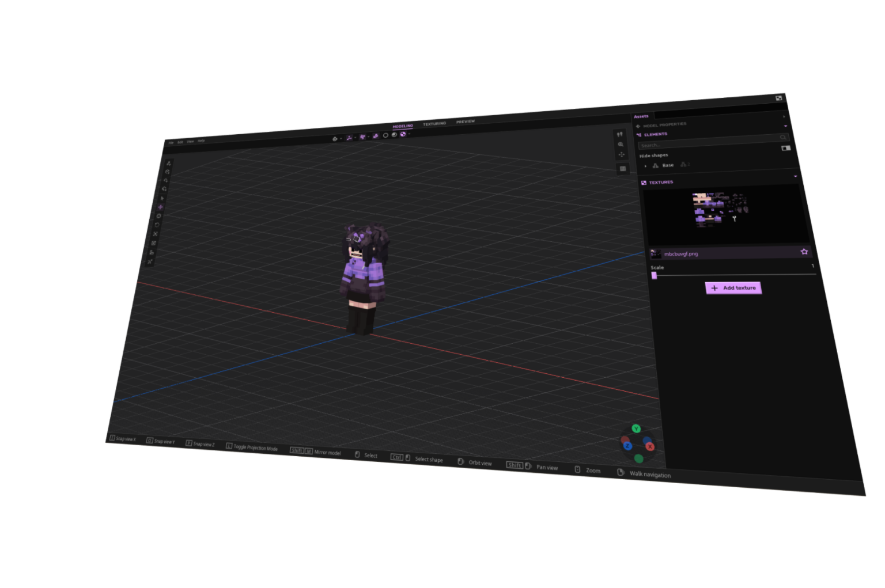Favorite the mbcbuvgf.png texture with star
The height and width of the screenshot is (588, 885).
(x=804, y=252)
